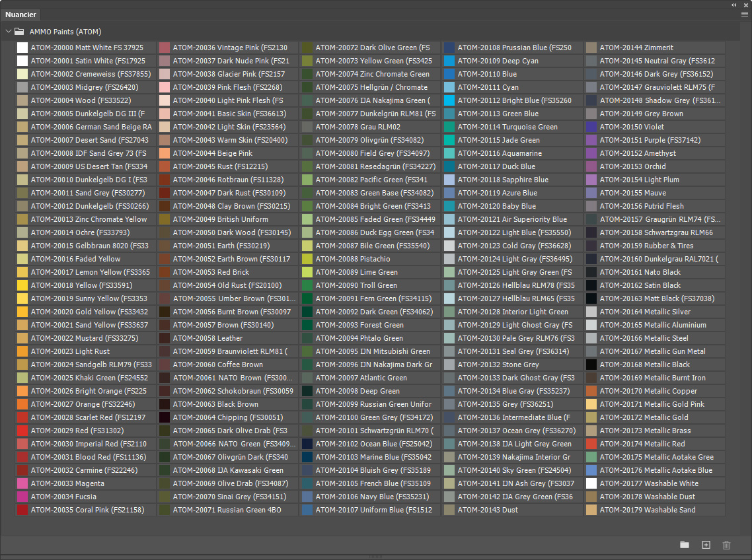Select ATOM-20156 Putrid Flesh swatch

point(591,206)
